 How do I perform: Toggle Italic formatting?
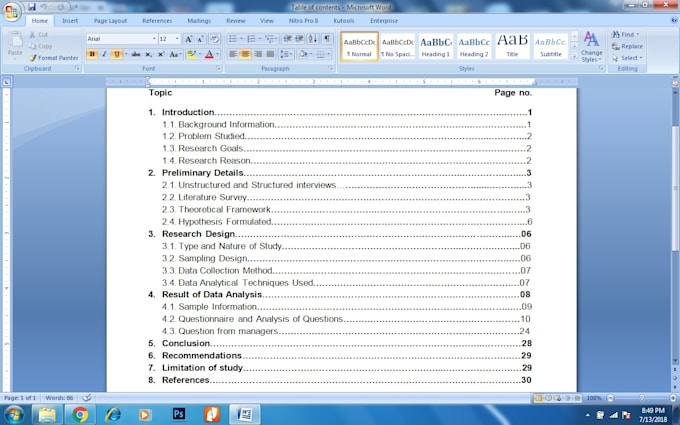(x=104, y=54)
